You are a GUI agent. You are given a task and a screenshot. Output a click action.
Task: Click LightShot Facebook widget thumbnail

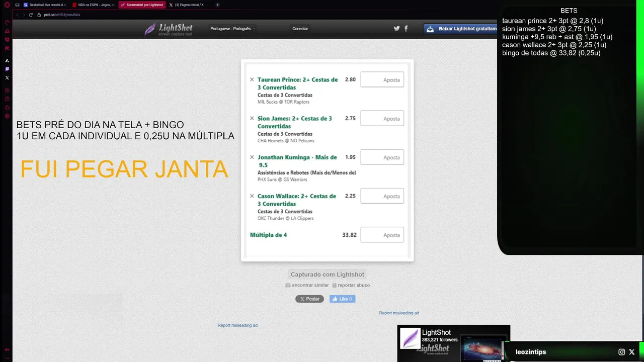tap(410, 338)
